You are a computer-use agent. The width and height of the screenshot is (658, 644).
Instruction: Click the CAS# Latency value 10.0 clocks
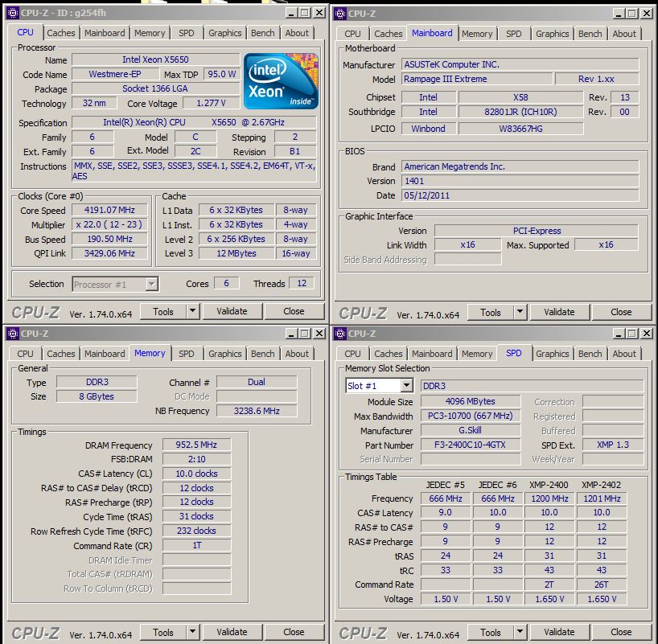tap(196, 474)
